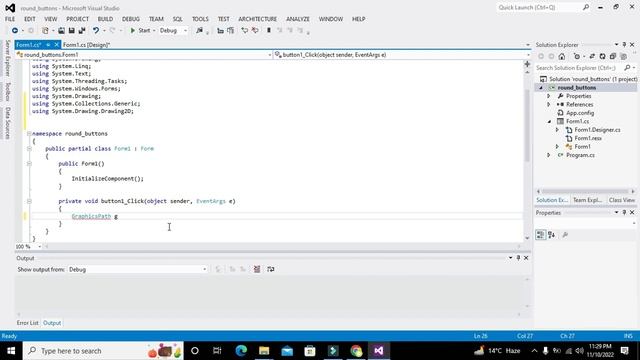The height and width of the screenshot is (360, 640).
Task: Switch to the Team Explorer tab
Action: (x=587, y=200)
